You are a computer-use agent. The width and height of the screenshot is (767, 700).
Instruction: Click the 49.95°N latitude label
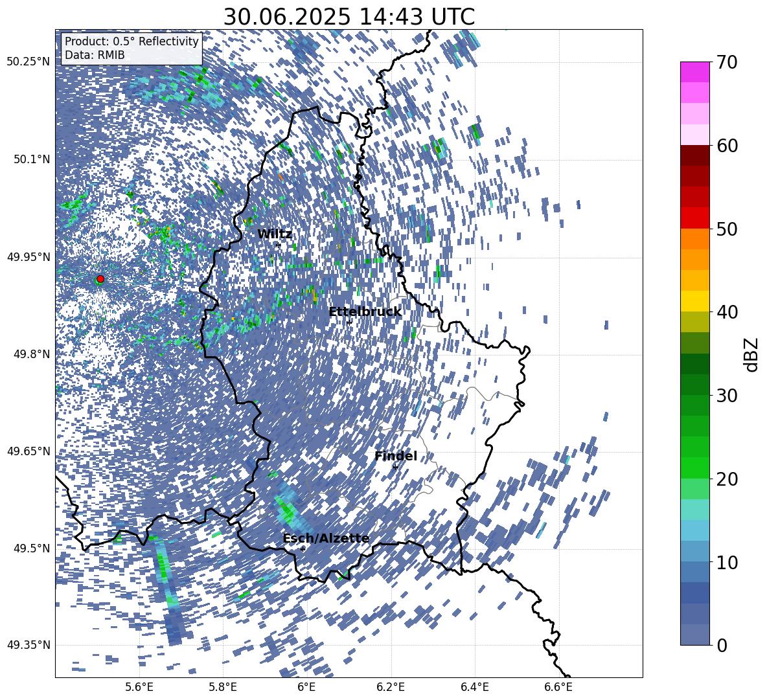point(29,256)
